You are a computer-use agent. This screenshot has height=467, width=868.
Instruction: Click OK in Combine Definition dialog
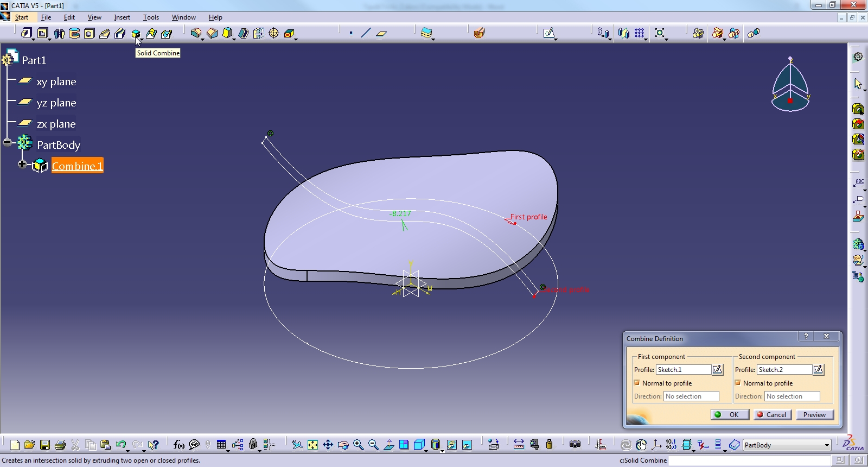coord(730,414)
